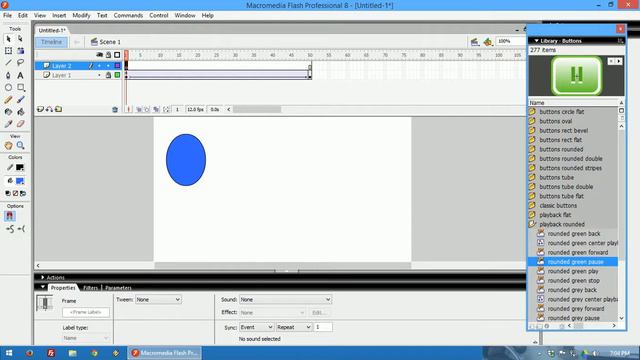
Task: Click the Swap Colors icon
Action: (23, 193)
